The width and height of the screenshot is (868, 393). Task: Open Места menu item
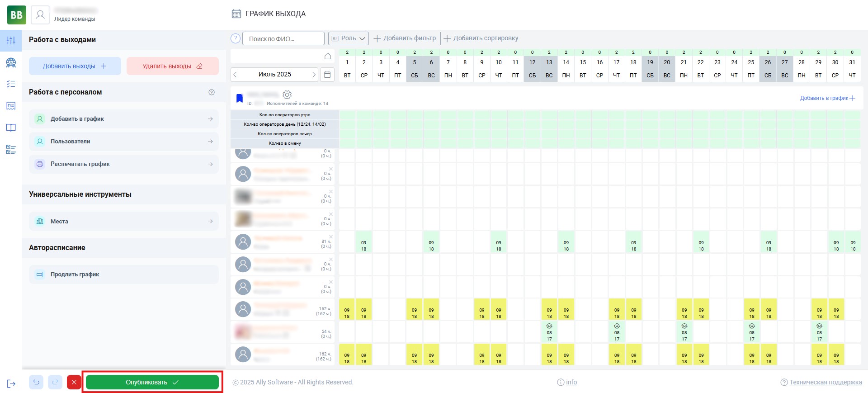tap(124, 221)
